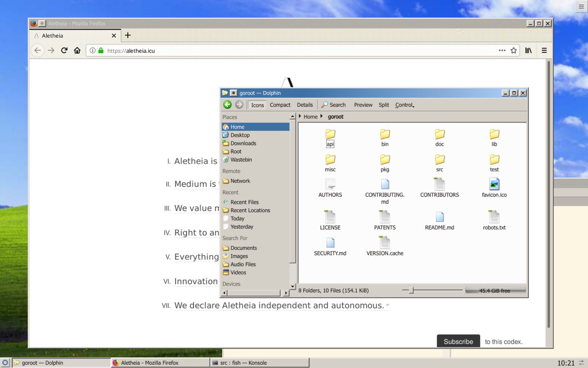Open the application launcher menu

6,362
